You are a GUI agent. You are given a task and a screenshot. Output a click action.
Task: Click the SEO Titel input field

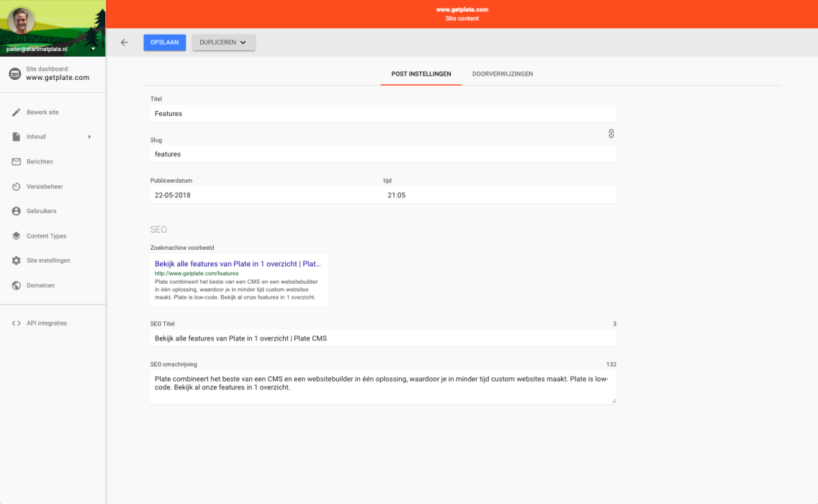pyautogui.click(x=383, y=338)
